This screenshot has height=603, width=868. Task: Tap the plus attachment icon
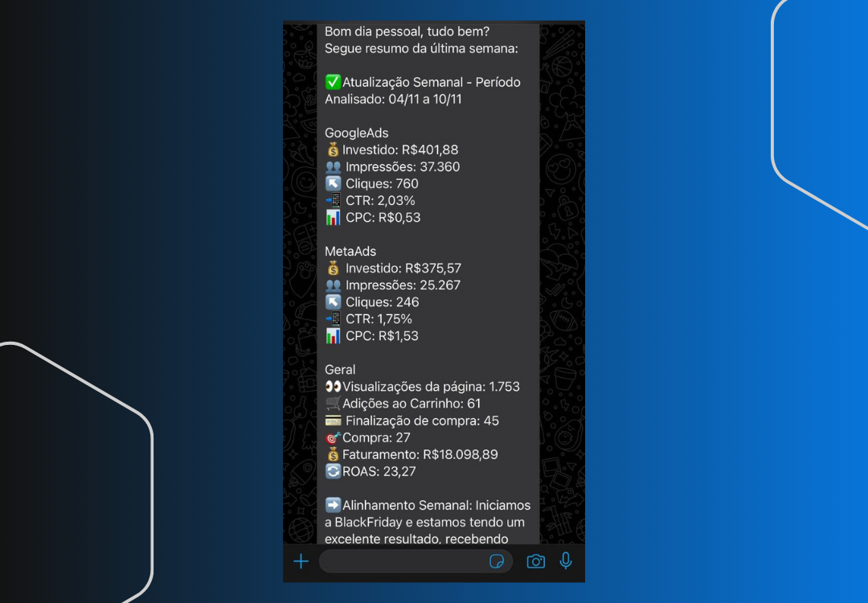[301, 561]
